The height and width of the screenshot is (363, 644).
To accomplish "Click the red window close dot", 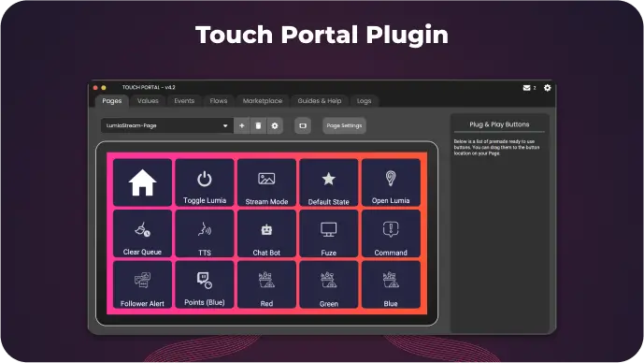I will (x=95, y=88).
